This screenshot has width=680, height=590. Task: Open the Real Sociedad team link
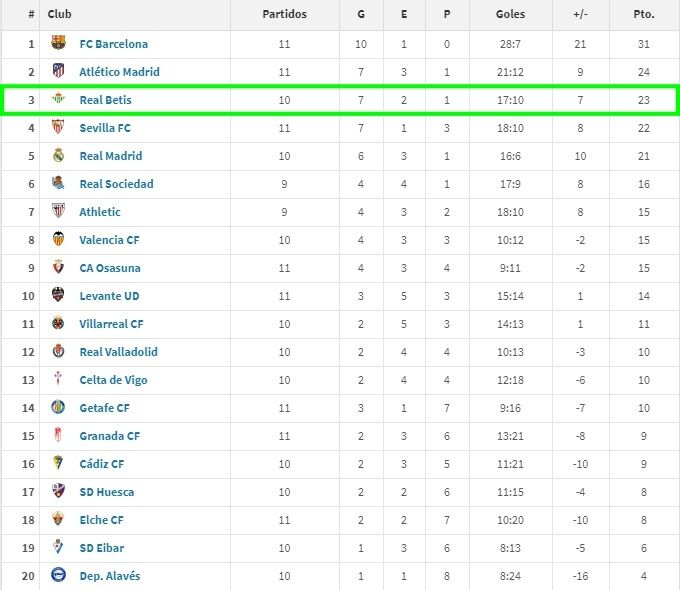click(x=118, y=184)
